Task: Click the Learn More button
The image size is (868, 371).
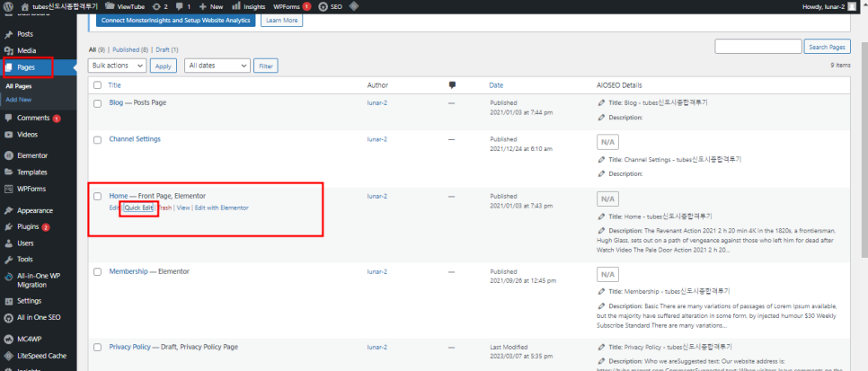Action: pyautogui.click(x=282, y=21)
